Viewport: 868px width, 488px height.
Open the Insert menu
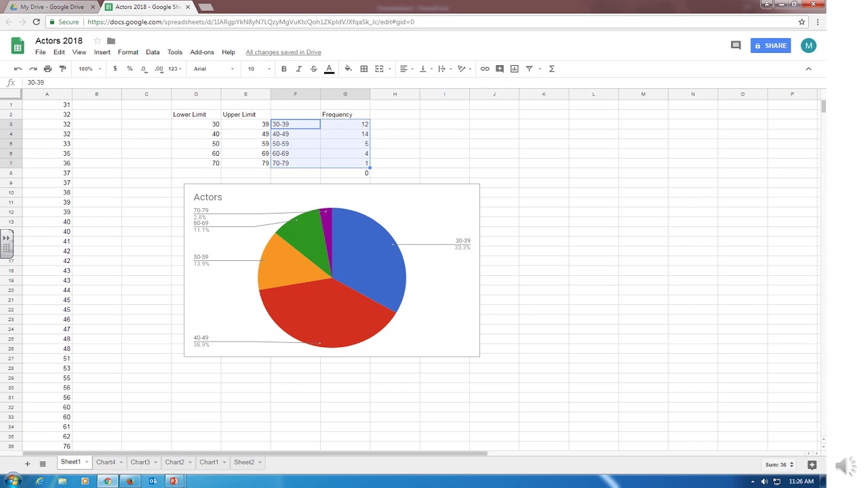click(x=102, y=52)
